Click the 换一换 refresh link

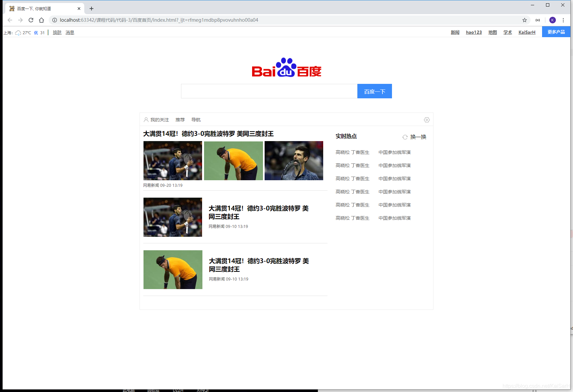click(418, 137)
